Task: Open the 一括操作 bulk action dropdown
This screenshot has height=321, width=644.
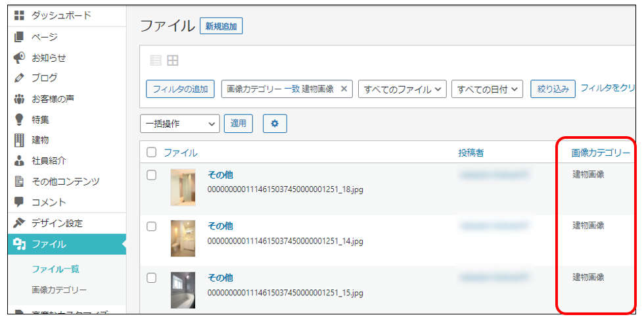Action: coord(179,123)
